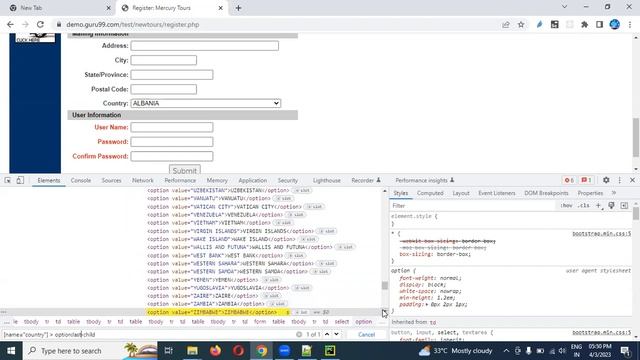Click the Styles filter field

pyautogui.click(x=473, y=206)
